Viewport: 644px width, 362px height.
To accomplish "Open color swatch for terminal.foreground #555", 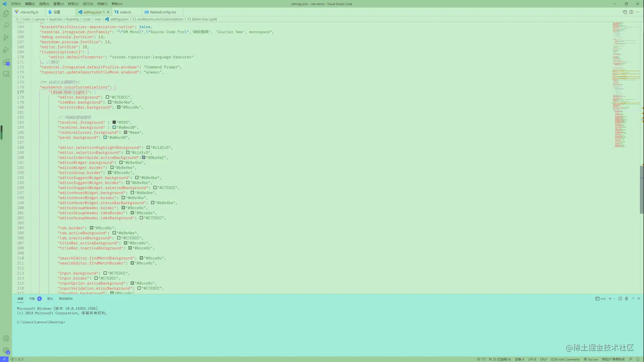I will pyautogui.click(x=114, y=123).
